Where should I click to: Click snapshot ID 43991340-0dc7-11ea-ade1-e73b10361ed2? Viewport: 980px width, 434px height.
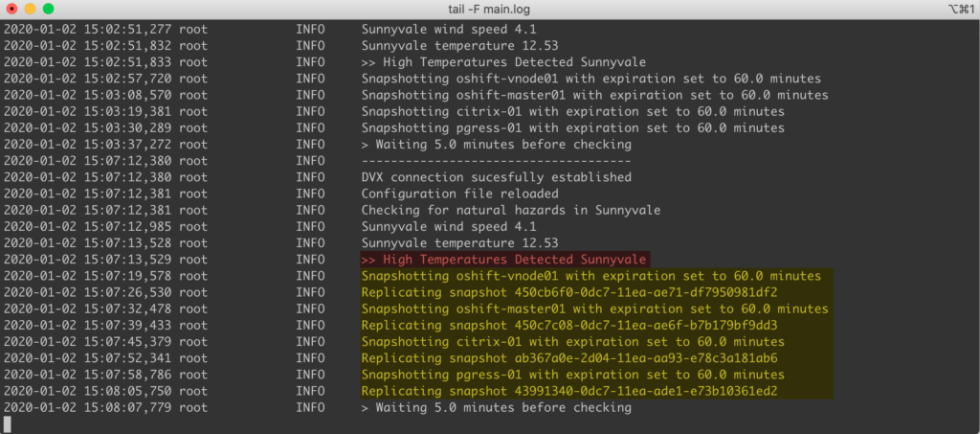coord(645,392)
